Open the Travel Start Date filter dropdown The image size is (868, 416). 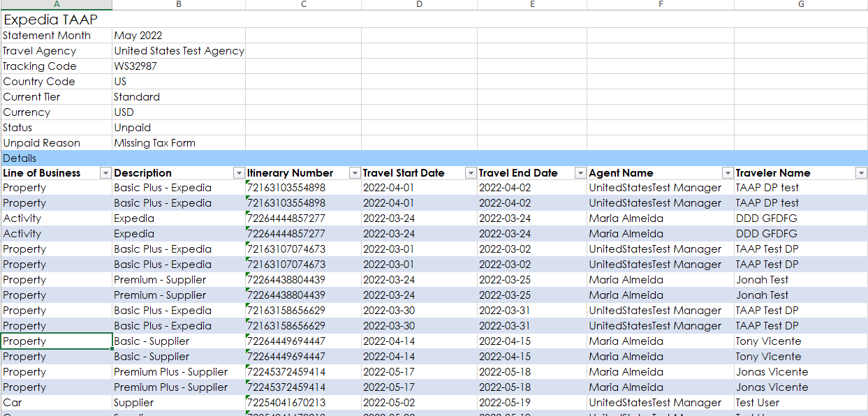pyautogui.click(x=471, y=173)
